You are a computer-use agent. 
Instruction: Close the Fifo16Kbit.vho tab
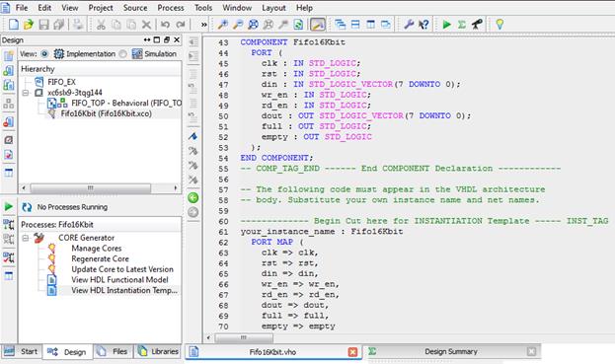352,352
